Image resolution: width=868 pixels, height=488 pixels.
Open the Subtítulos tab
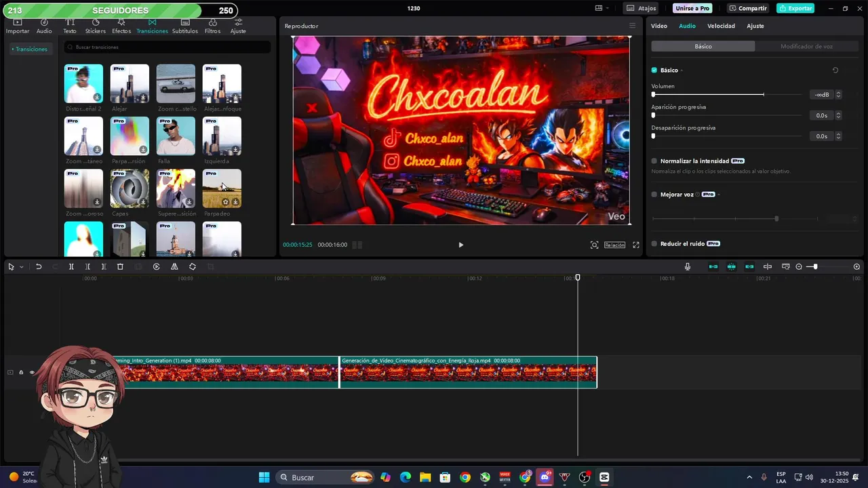tap(185, 26)
